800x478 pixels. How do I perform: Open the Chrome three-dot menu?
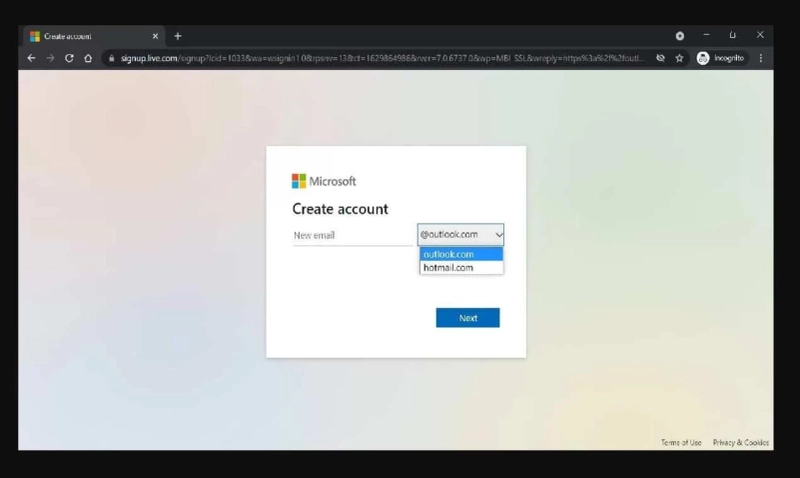(761, 58)
